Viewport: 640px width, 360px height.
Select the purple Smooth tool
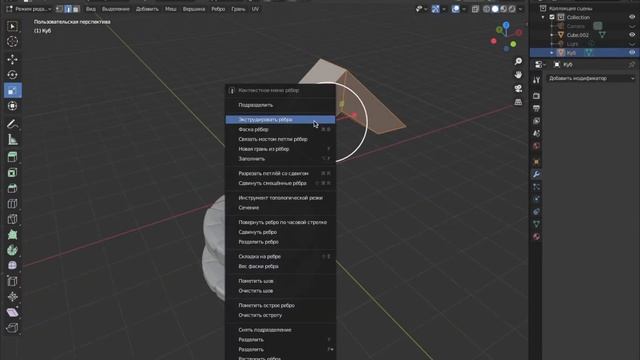click(x=12, y=266)
